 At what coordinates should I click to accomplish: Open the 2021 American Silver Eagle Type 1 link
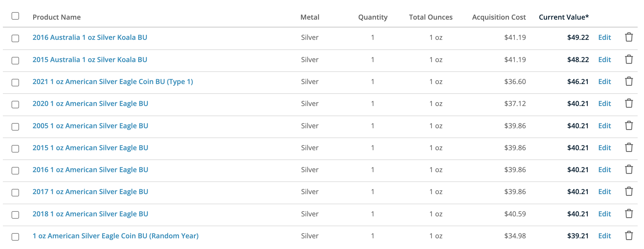[x=113, y=82]
